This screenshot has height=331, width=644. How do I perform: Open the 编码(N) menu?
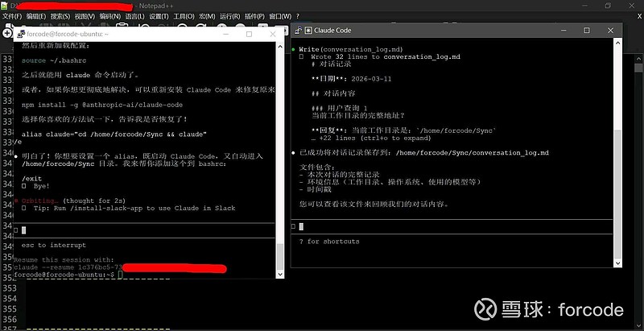click(110, 16)
